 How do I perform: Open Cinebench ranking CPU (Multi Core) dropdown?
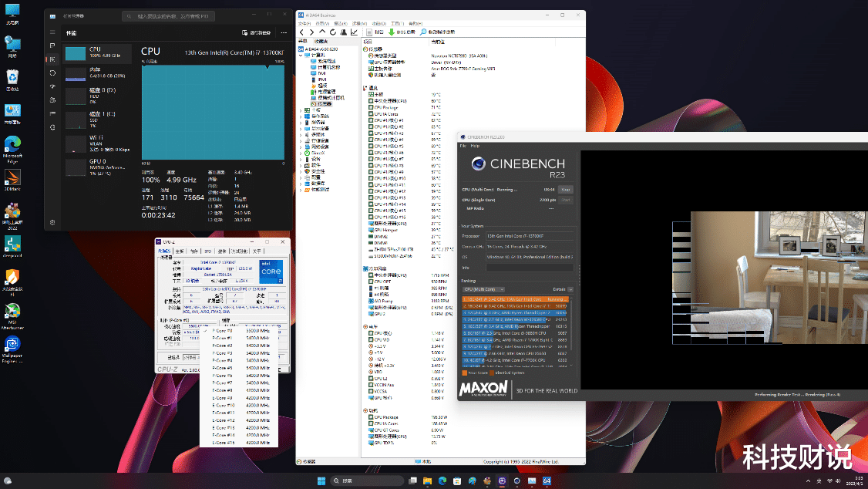[x=483, y=289]
